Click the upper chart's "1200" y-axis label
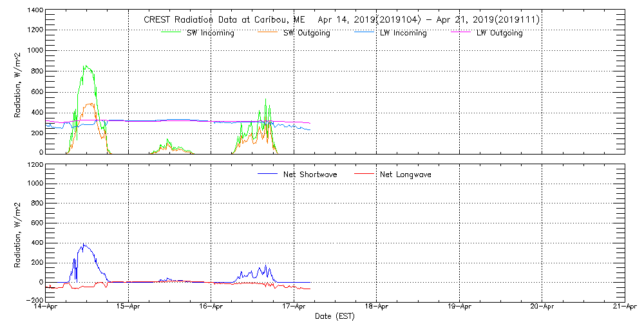This screenshot has height=322, width=644. pos(34,30)
